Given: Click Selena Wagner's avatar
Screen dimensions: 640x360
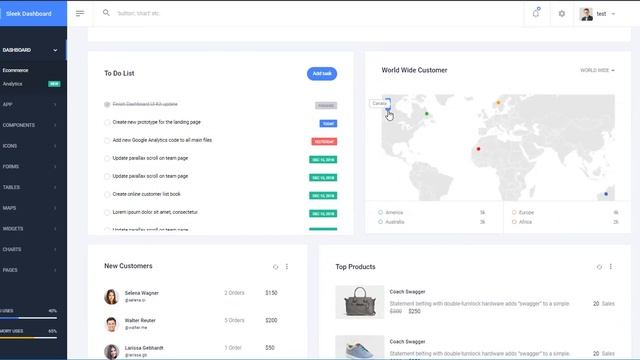Looking at the screenshot, I should pyautogui.click(x=111, y=297).
